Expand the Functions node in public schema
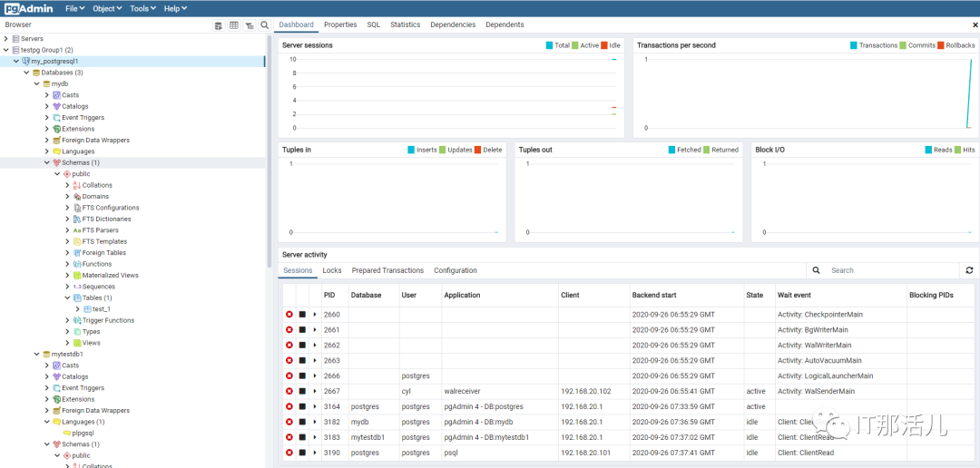This screenshot has width=980, height=468. pos(67,264)
